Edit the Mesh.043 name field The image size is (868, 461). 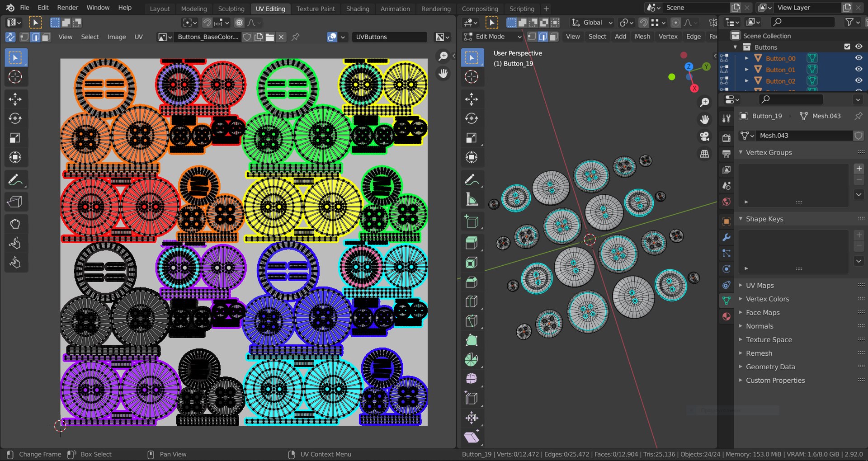[x=805, y=136]
